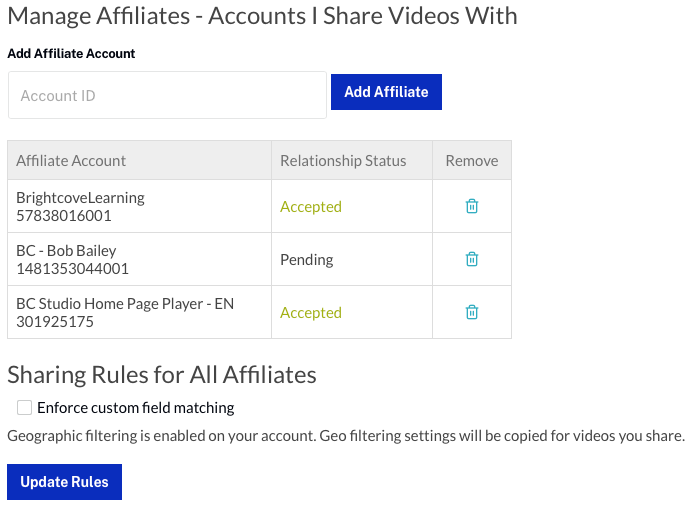Delete the BC - Bob Bailey affiliate

tap(472, 259)
